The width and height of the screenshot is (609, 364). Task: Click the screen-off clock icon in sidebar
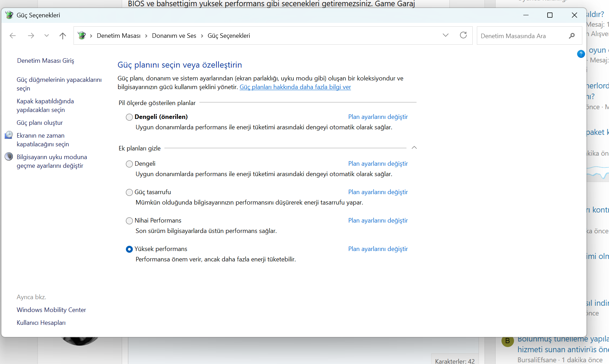pos(9,135)
